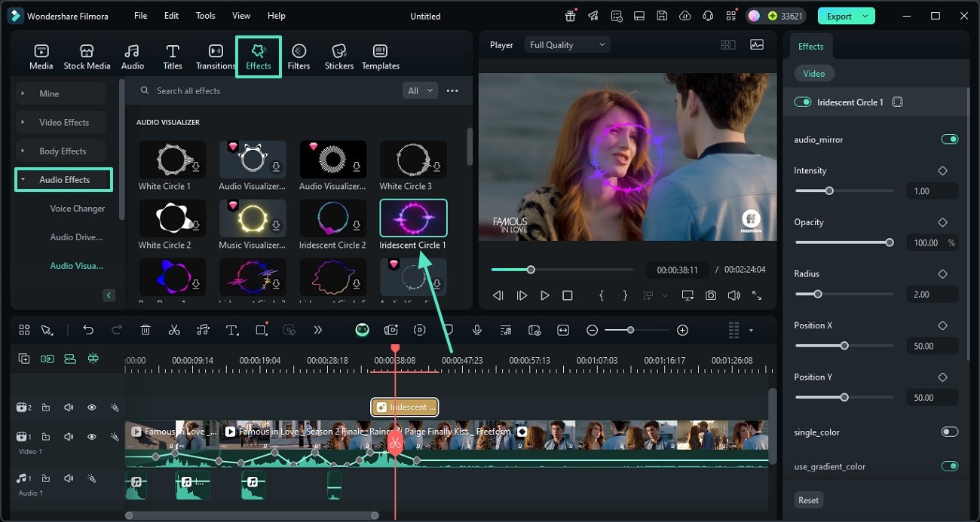The image size is (980, 522).
Task: Select the Video pill in Effects panel
Action: tap(814, 73)
